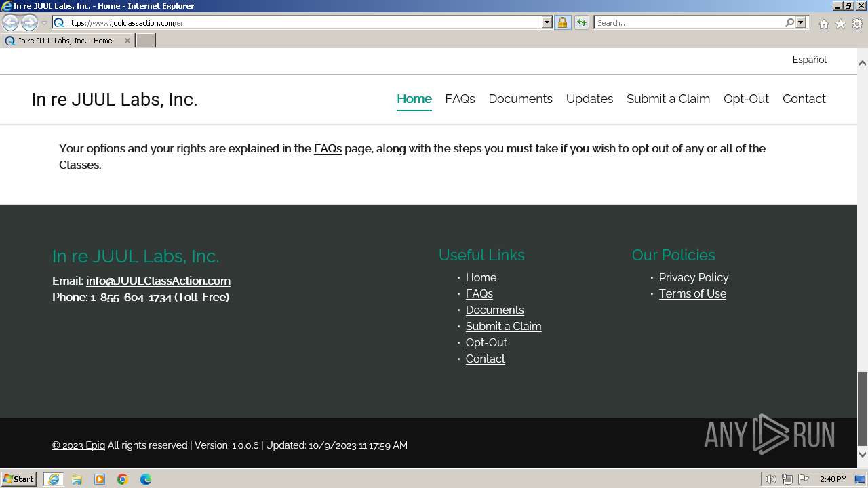Open the Privacy Policy link

click(x=694, y=277)
